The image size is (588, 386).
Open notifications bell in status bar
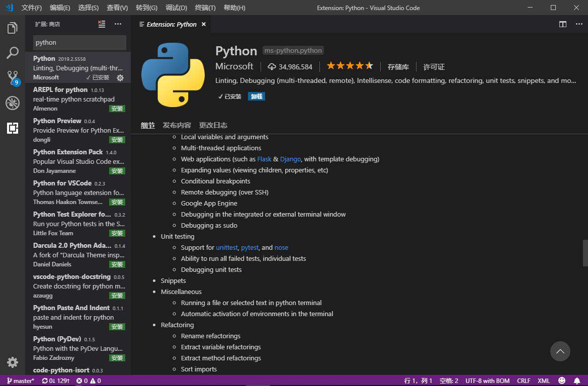pos(577,381)
